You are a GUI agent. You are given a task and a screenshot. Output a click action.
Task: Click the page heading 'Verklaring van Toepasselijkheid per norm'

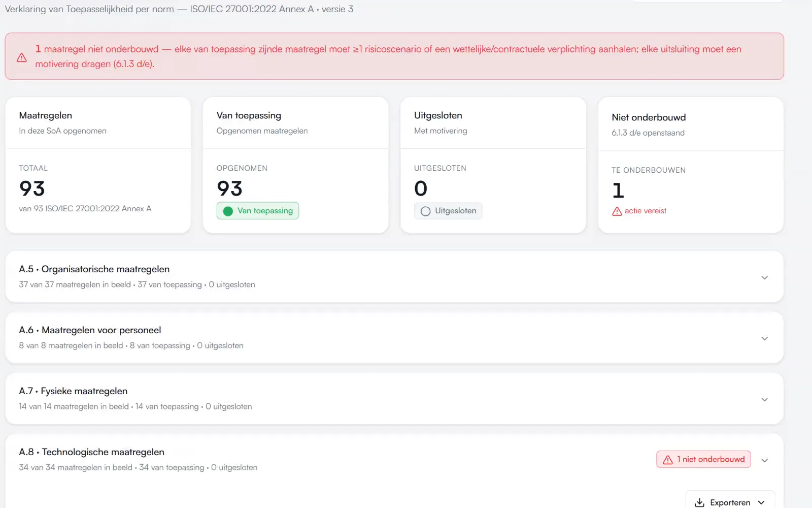[89, 9]
